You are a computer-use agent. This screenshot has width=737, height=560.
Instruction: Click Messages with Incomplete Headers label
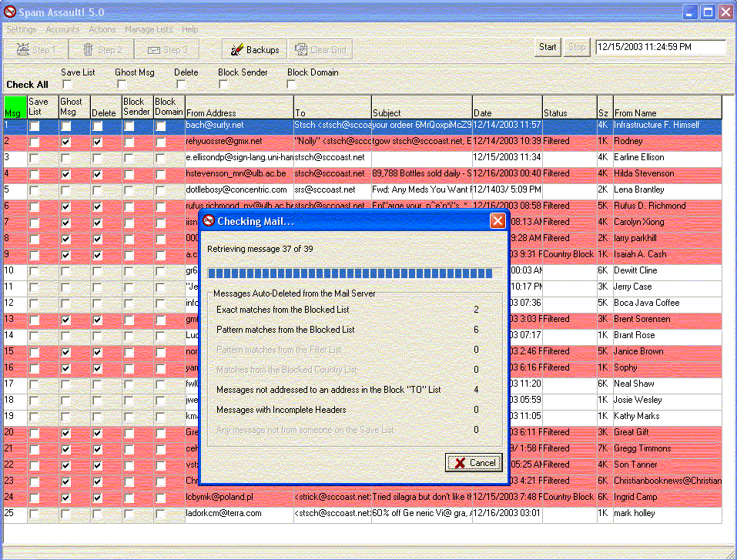point(281,410)
